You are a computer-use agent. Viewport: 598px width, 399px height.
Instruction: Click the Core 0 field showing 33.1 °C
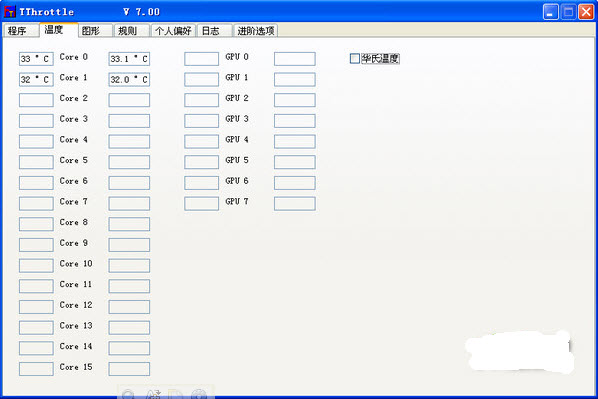(x=129, y=59)
